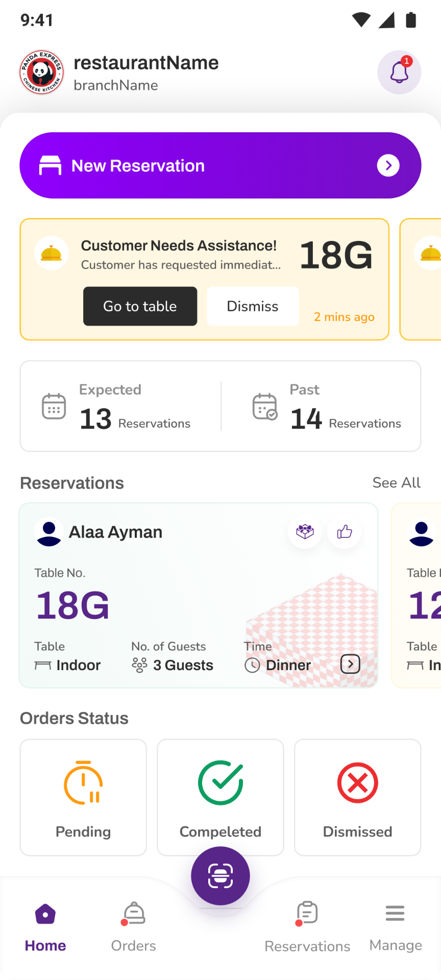
Task: Dismiss the customer assistance alert
Action: [253, 306]
